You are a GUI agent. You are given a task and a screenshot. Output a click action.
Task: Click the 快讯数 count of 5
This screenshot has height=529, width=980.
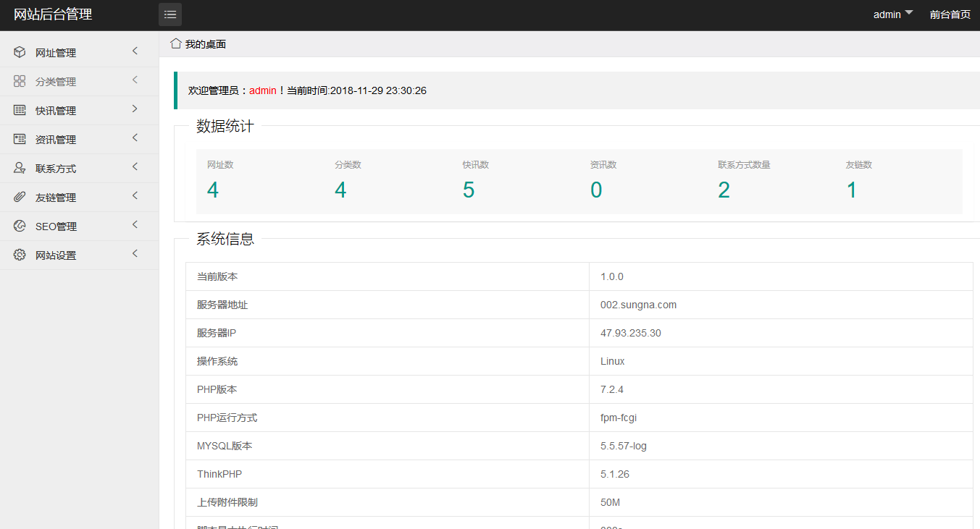469,190
